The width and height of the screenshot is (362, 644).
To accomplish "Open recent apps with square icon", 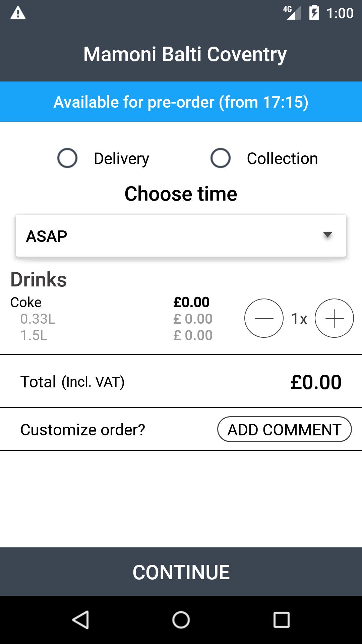I will [281, 620].
